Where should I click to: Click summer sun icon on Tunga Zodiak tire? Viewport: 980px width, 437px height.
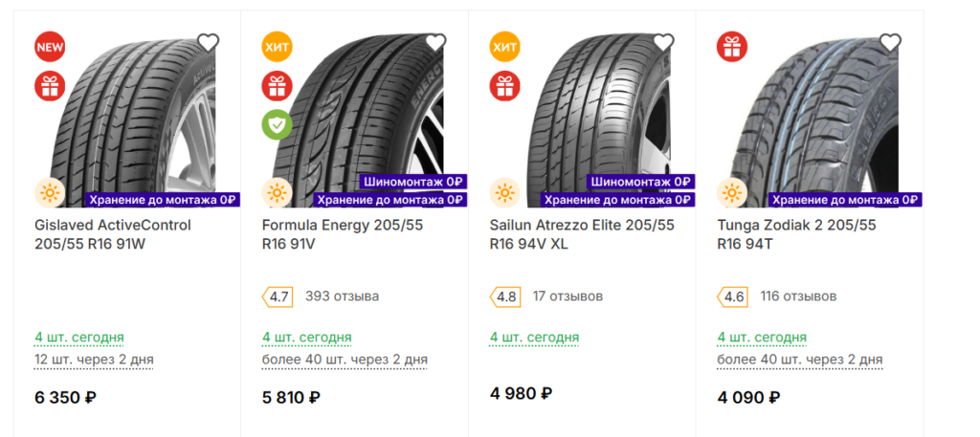732,192
